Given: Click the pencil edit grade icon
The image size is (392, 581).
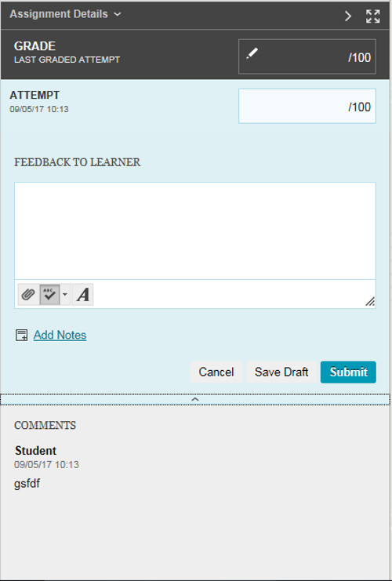Looking at the screenshot, I should [252, 54].
